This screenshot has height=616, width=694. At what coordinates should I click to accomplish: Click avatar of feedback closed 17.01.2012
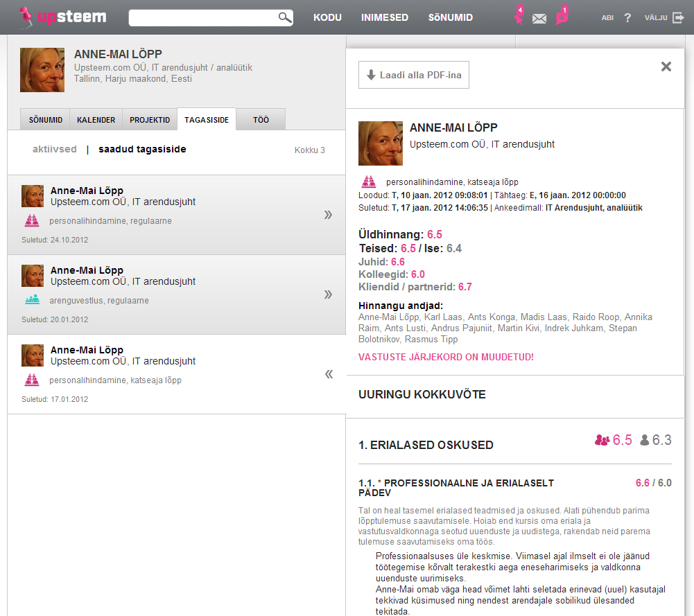[x=33, y=355]
